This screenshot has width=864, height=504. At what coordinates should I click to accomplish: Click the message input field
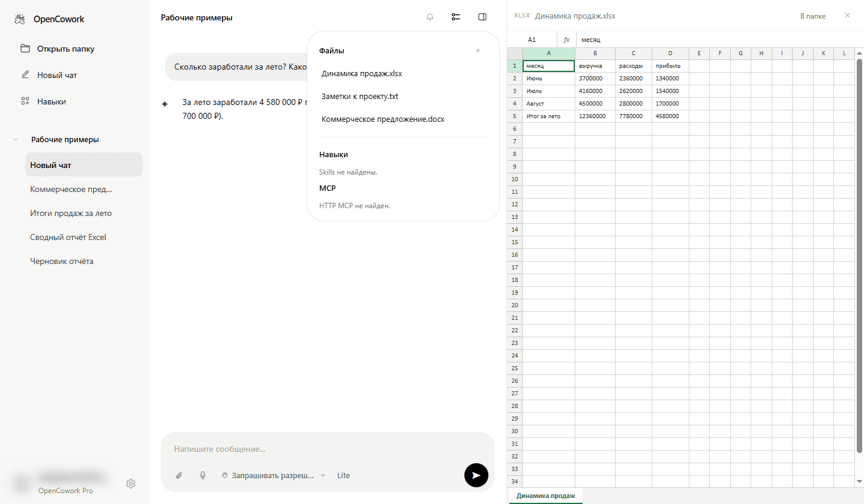[x=328, y=449]
